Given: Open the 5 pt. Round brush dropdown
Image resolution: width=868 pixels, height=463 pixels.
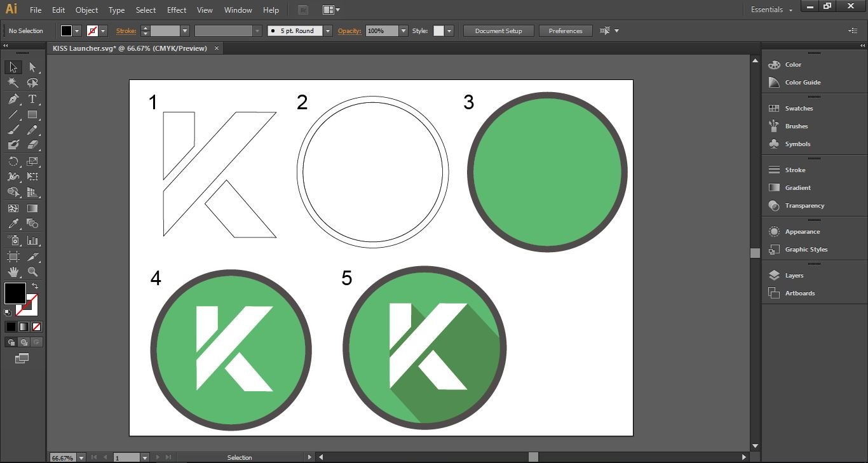Looking at the screenshot, I should 328,30.
